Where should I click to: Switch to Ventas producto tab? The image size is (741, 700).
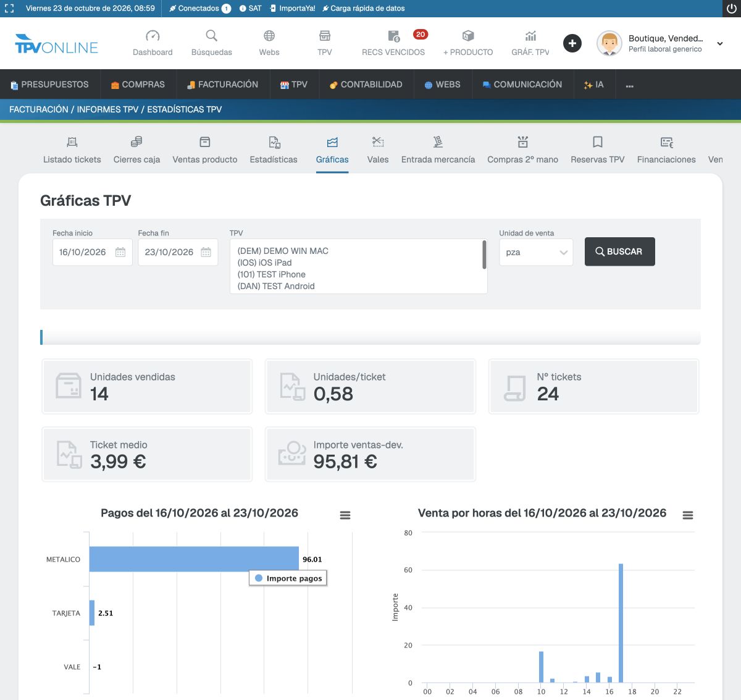pos(205,151)
